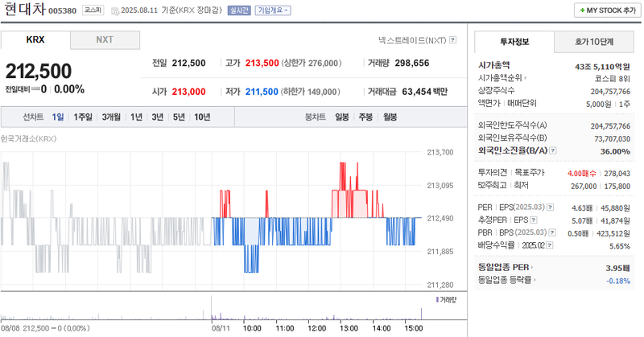Click the 고가 value 213,500
644x337 pixels.
[x=262, y=64]
